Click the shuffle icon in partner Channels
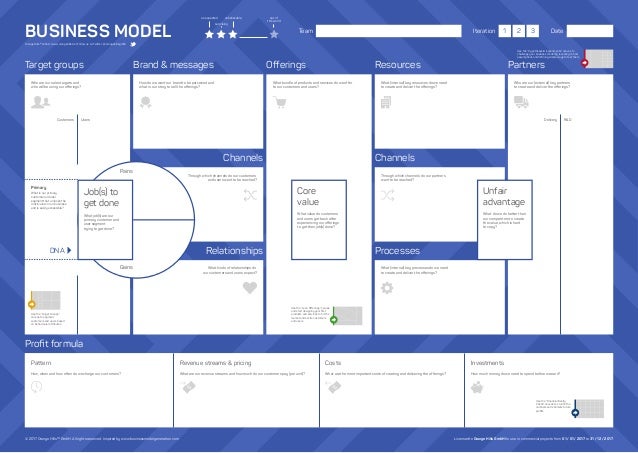The image size is (638, 453). pos(387,195)
